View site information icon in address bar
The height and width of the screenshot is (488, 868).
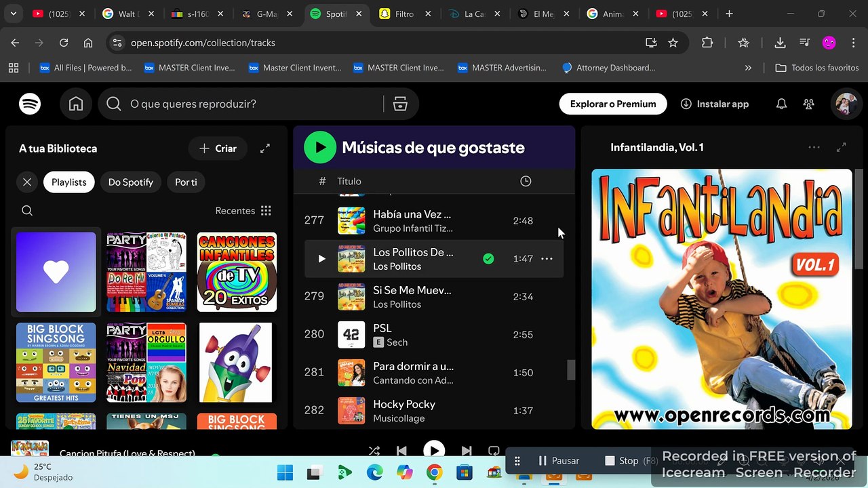point(117,43)
